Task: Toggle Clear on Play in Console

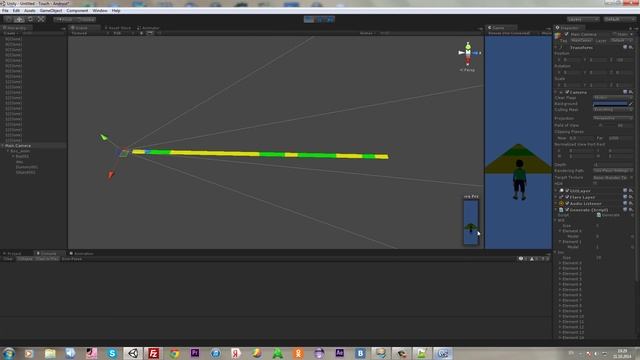Action: point(47,259)
